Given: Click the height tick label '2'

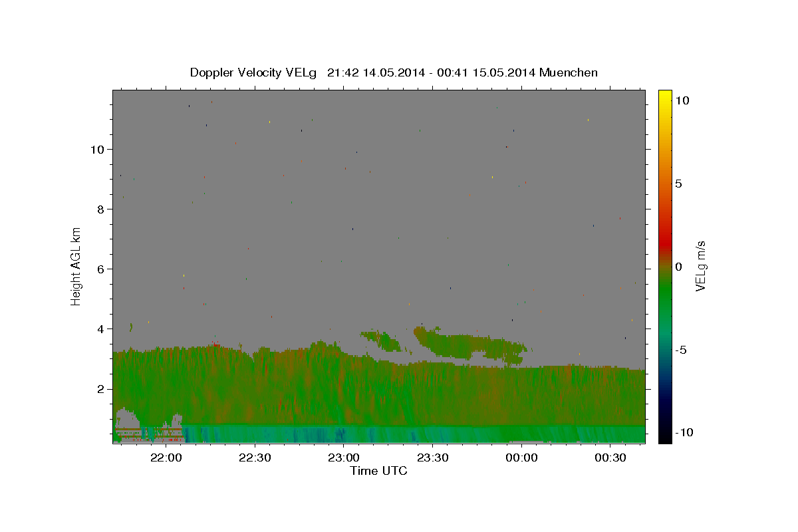Looking at the screenshot, I should click(100, 388).
